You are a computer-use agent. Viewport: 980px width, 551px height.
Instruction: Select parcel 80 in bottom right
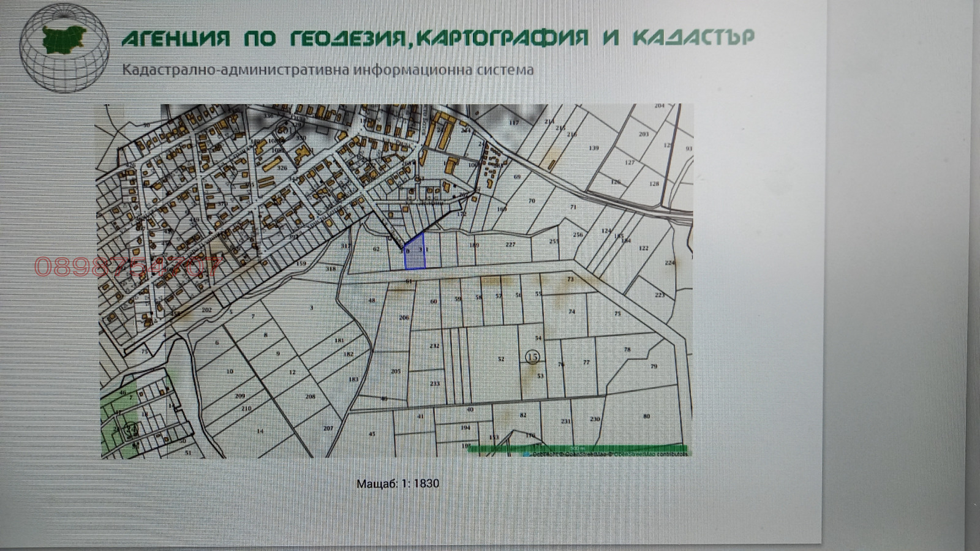646,417
